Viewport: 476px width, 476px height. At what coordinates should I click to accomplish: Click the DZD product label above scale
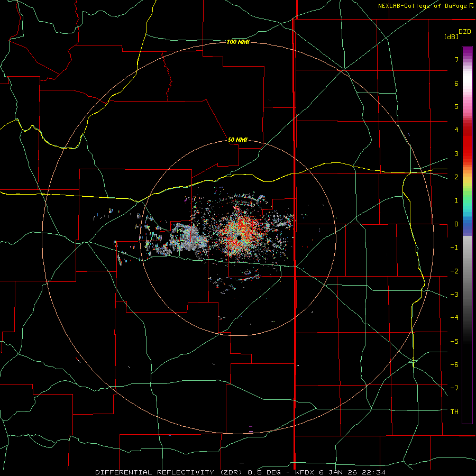coord(465,32)
